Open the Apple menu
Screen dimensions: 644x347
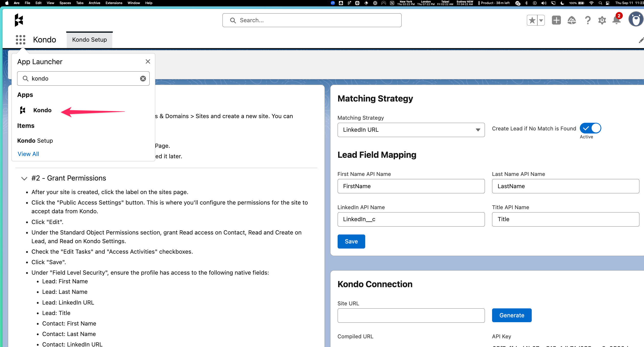point(7,3)
